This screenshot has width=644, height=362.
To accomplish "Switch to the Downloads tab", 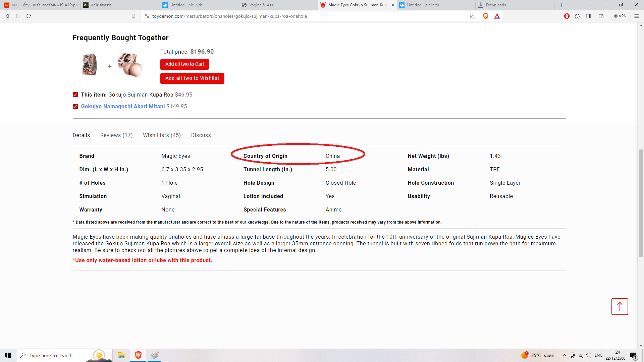I will click(x=515, y=5).
